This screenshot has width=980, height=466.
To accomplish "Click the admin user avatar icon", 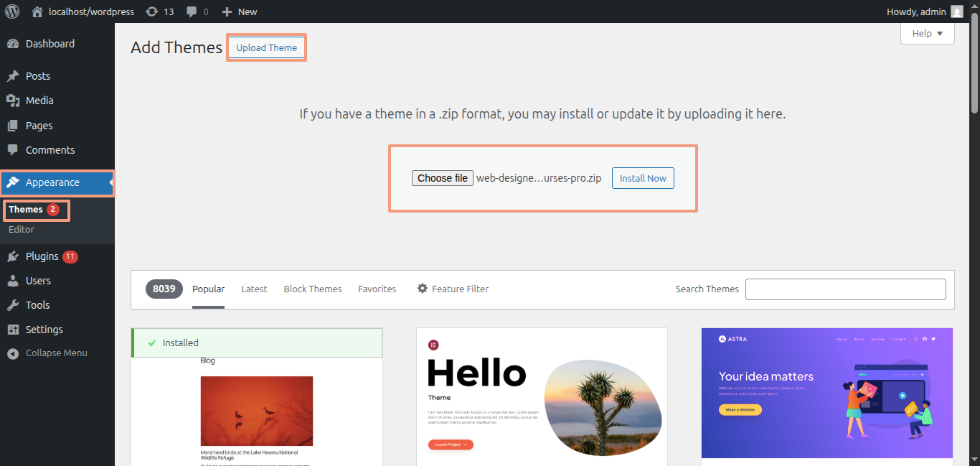I will (x=957, y=11).
